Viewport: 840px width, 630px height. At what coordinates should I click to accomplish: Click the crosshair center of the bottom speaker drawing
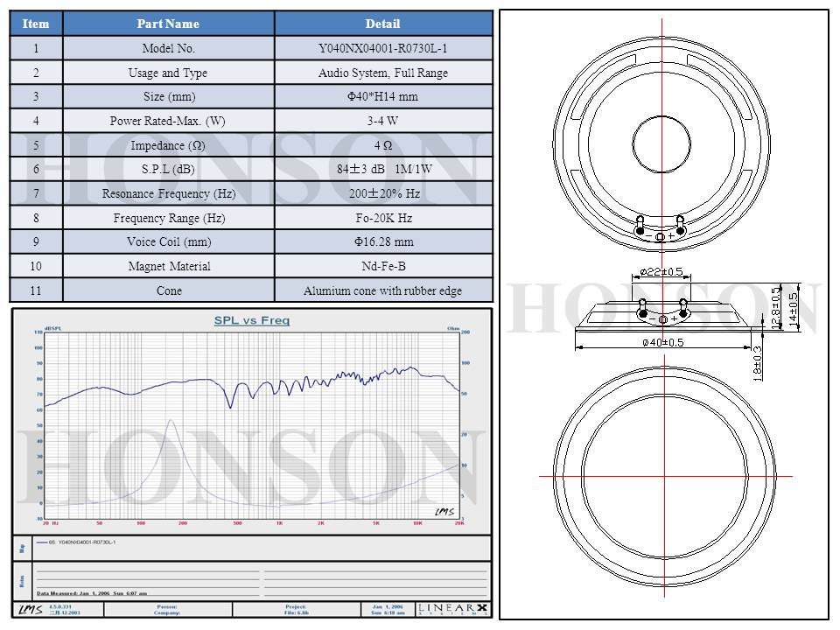click(x=661, y=475)
